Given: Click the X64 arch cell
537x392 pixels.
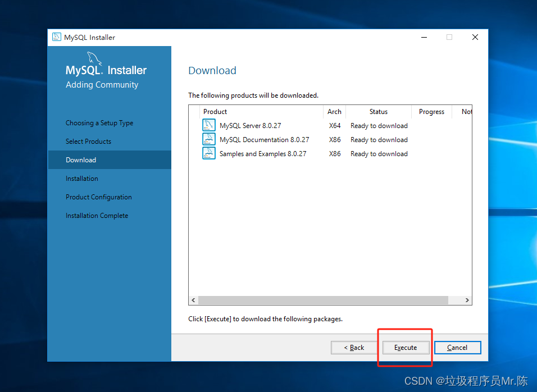Looking at the screenshot, I should tap(335, 126).
